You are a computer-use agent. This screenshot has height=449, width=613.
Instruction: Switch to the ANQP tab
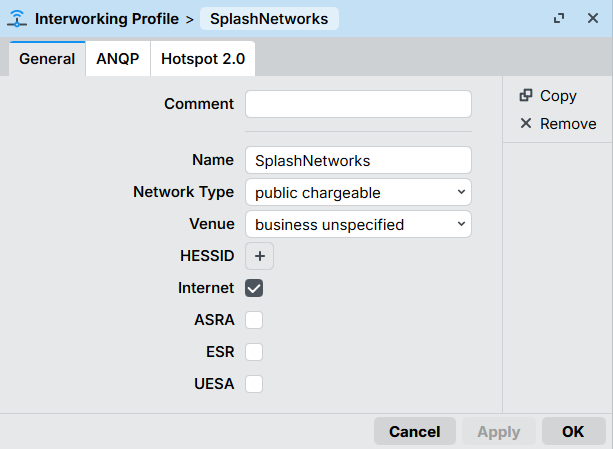[117, 59]
